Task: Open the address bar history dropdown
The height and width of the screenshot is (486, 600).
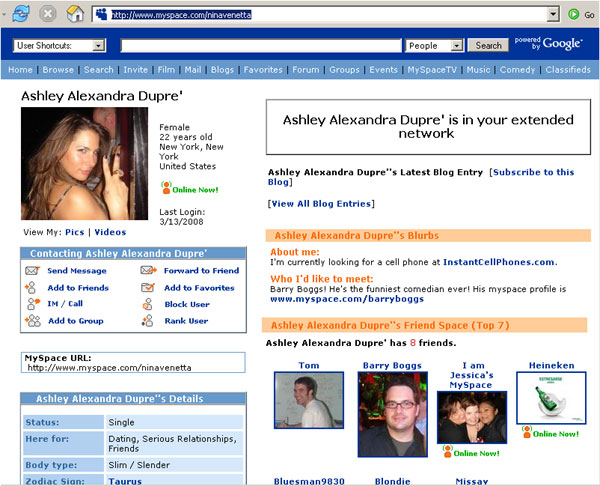Action: click(x=553, y=15)
